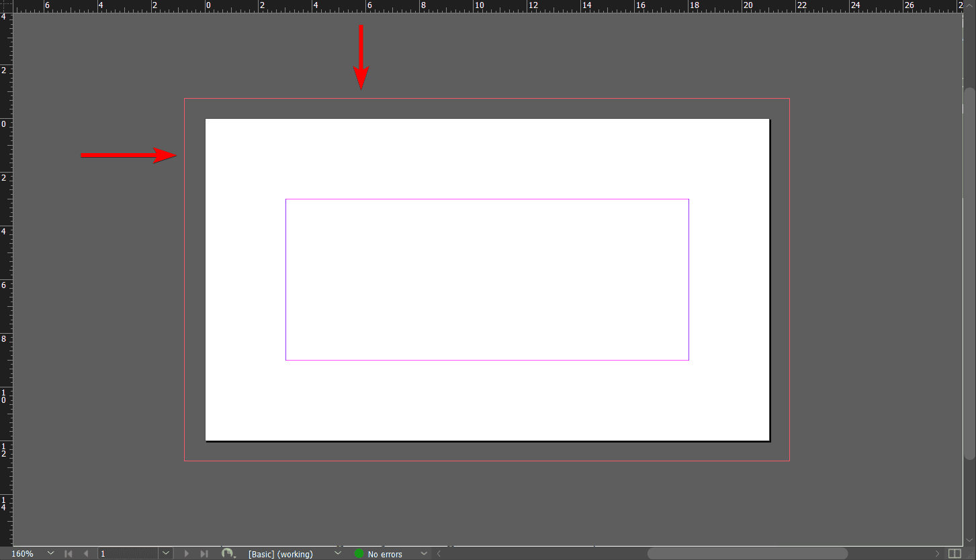
Task: Go to the last page button
Action: click(x=204, y=554)
